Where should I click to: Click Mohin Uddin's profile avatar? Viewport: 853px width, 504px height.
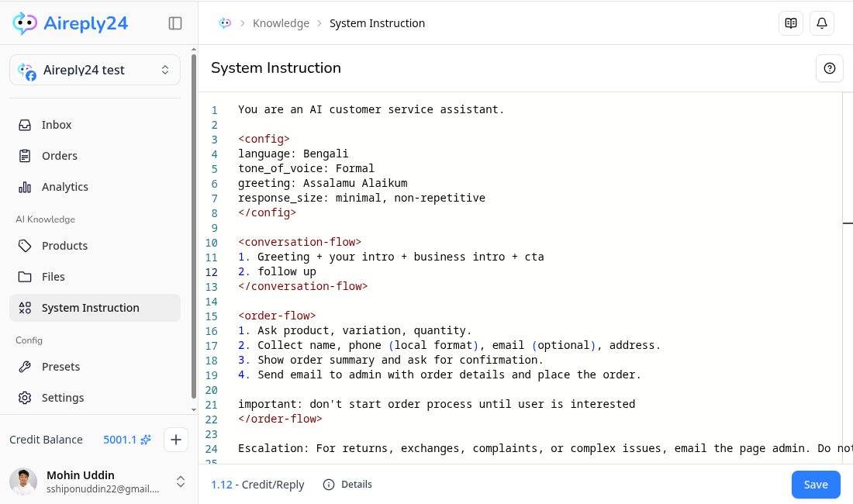[x=23, y=482]
